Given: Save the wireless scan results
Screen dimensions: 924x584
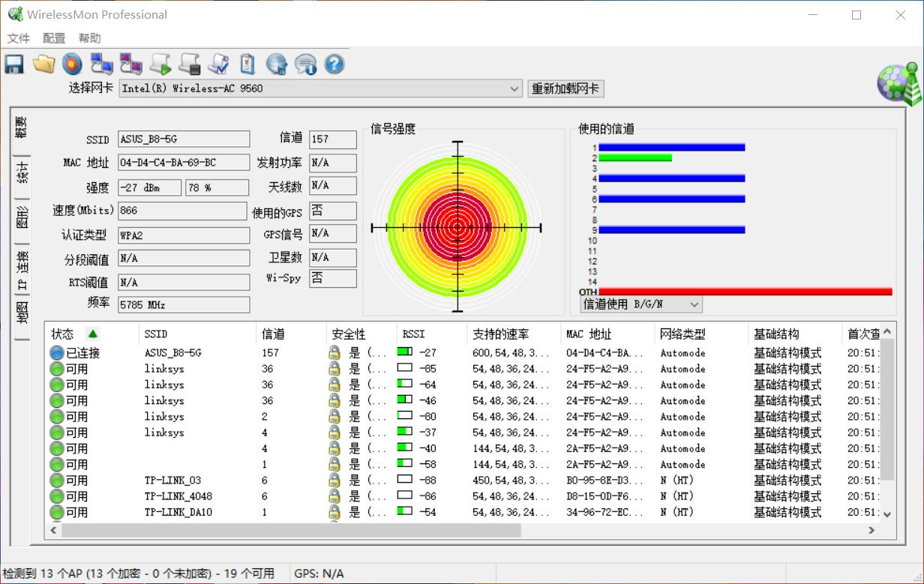Looking at the screenshot, I should click(x=13, y=64).
